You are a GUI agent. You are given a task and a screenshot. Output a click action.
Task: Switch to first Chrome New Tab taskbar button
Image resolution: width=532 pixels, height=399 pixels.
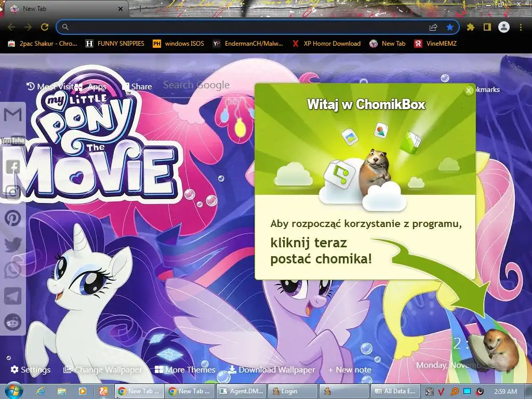coord(139,391)
